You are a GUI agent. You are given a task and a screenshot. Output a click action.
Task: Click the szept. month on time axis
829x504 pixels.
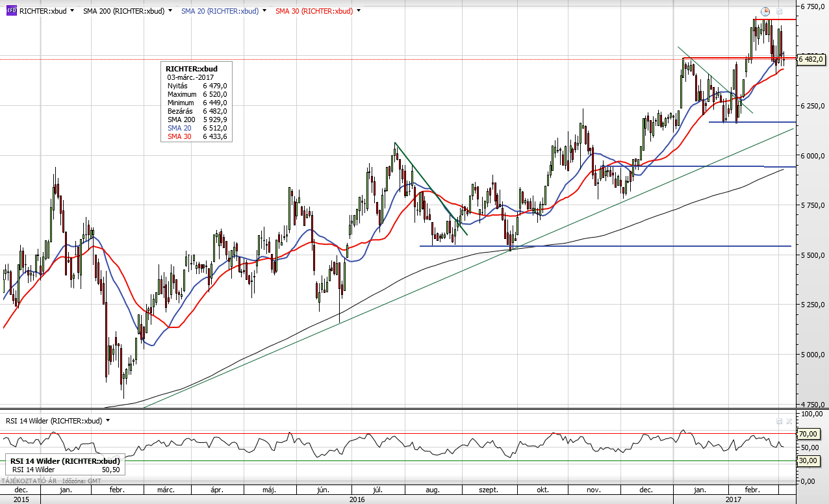489,490
